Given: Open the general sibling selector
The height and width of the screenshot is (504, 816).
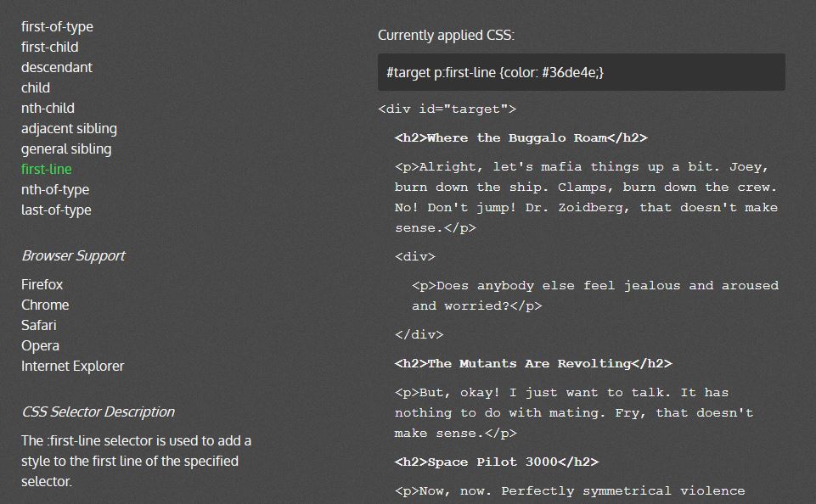Looking at the screenshot, I should (66, 148).
